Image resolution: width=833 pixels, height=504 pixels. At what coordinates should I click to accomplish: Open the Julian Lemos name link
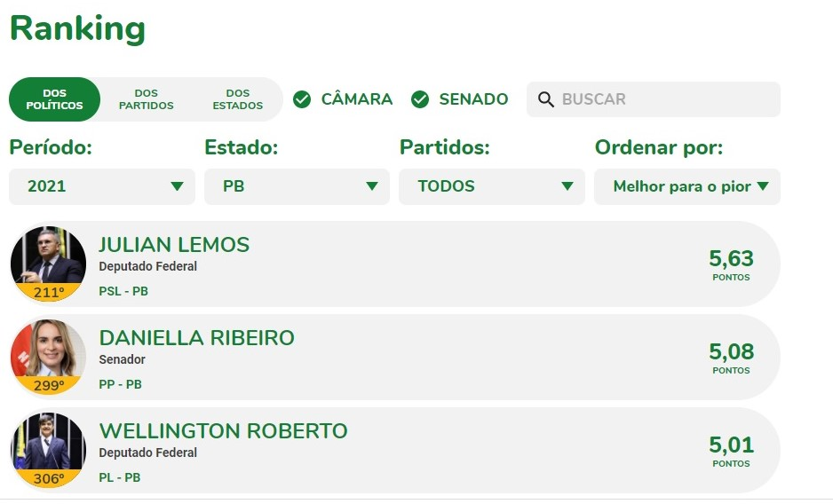[174, 245]
